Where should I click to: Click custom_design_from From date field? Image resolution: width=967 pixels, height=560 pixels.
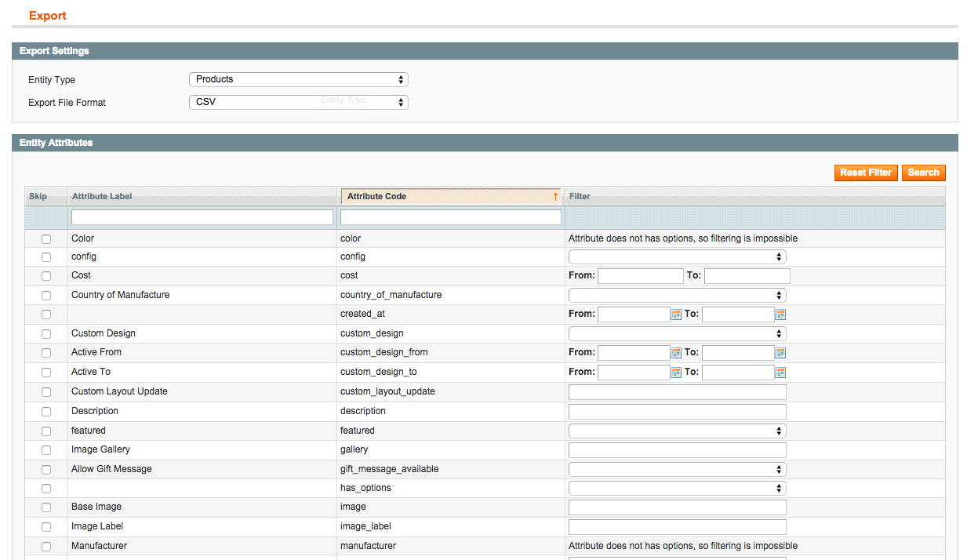coord(634,352)
